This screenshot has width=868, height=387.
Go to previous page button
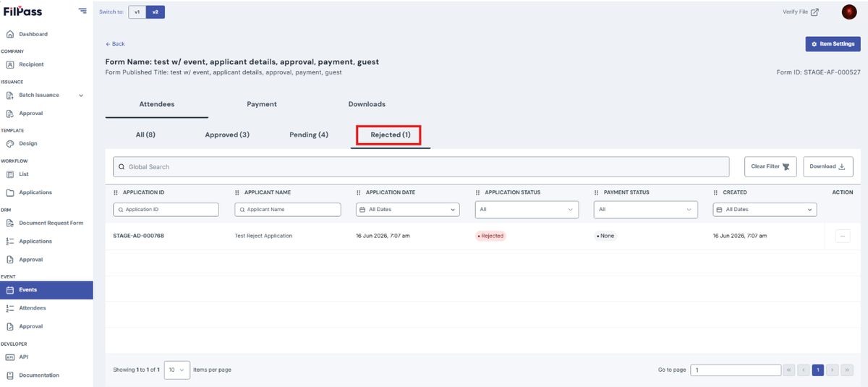pyautogui.click(x=804, y=370)
